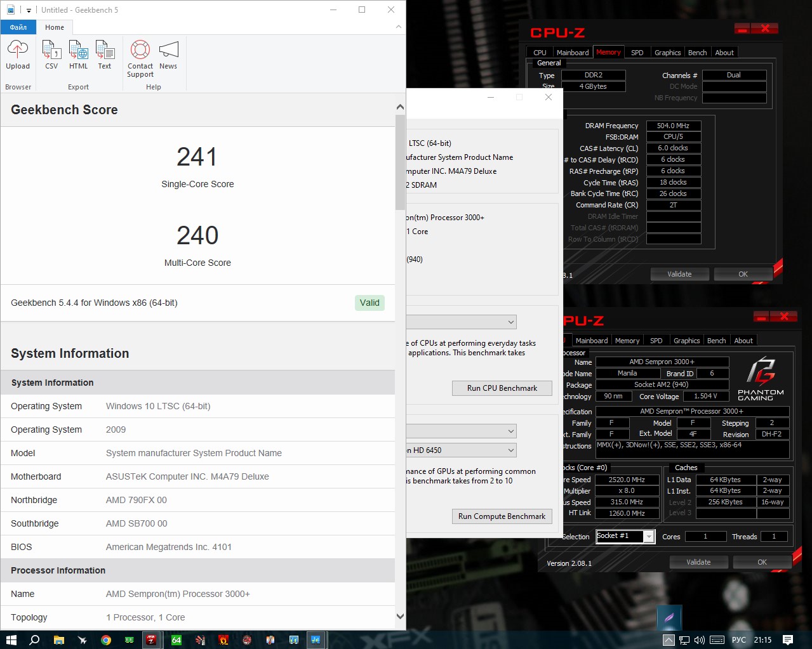The height and width of the screenshot is (649, 812).
Task: Click the Motherboard value ASUSTeK Computer INC. M4A79 Deluxe
Action: pos(187,476)
